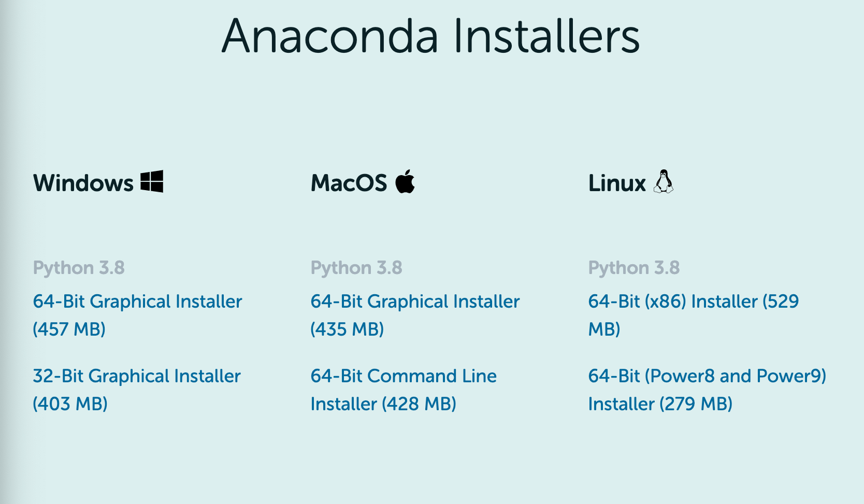Download Windows 32-Bit Graphical Installer
This screenshot has height=504, width=864.
coord(137,390)
